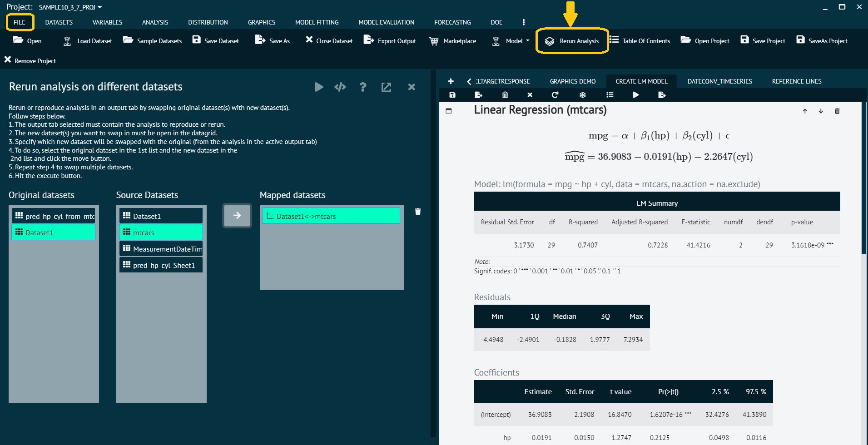Open help for the Rerun analysis dialog
868x445 pixels.
coord(362,87)
